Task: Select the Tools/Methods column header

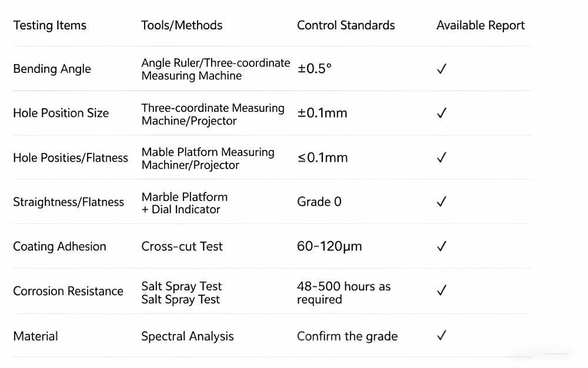Action: pos(182,25)
